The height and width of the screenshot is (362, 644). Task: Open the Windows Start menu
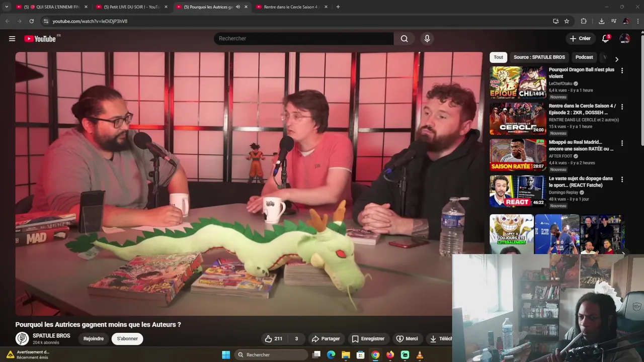coord(226,355)
